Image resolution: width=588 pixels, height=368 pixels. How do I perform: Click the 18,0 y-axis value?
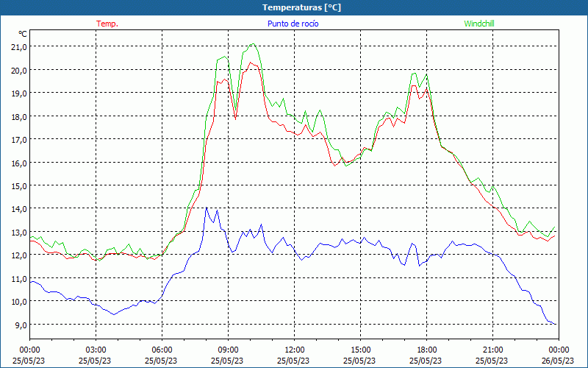click(20, 116)
